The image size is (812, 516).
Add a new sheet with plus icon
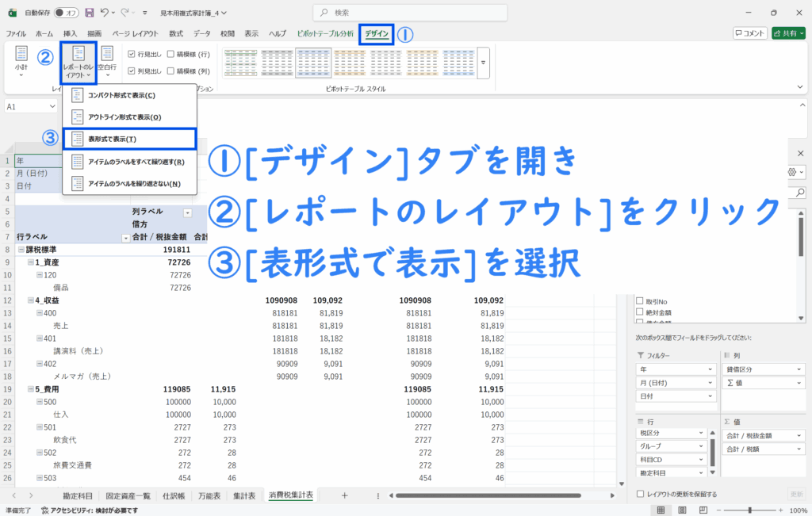click(344, 495)
